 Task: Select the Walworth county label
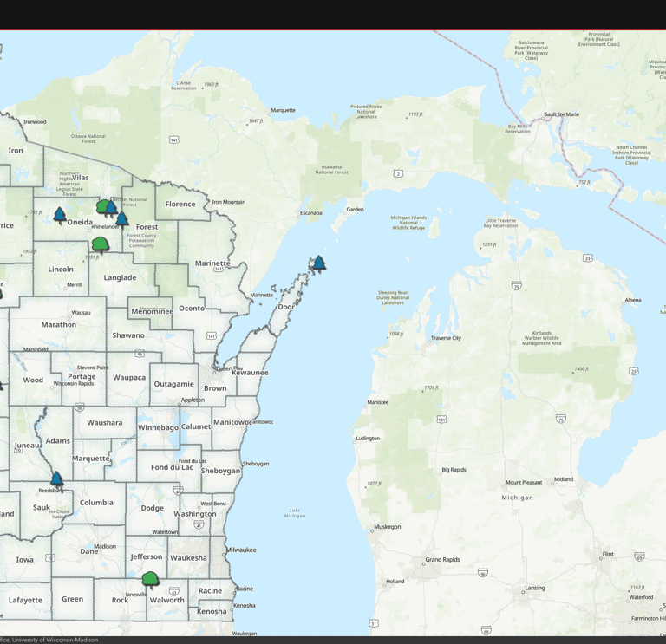[x=166, y=600]
